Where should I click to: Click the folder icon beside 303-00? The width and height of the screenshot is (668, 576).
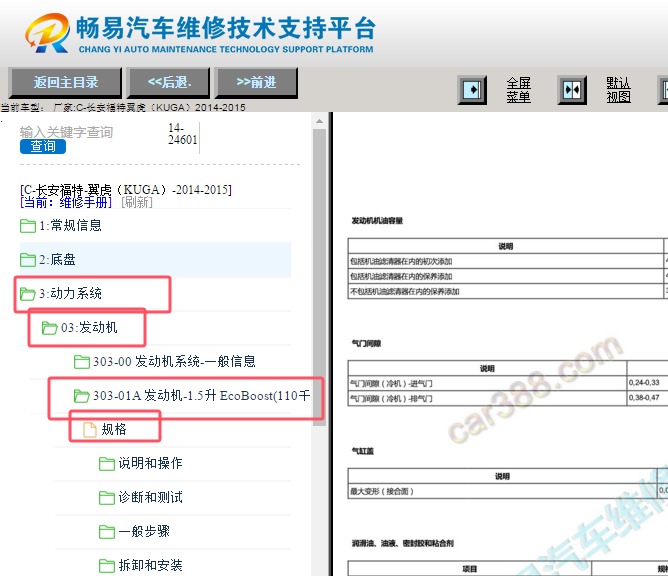point(82,362)
